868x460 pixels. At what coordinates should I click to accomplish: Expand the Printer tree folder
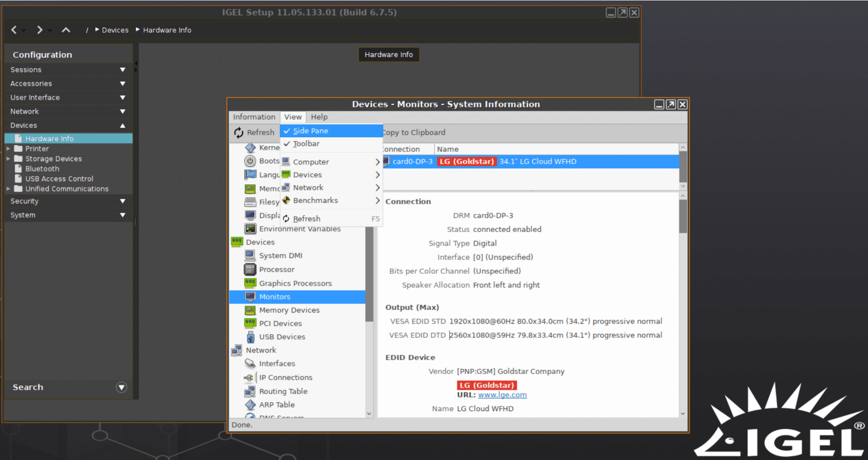pyautogui.click(x=8, y=149)
